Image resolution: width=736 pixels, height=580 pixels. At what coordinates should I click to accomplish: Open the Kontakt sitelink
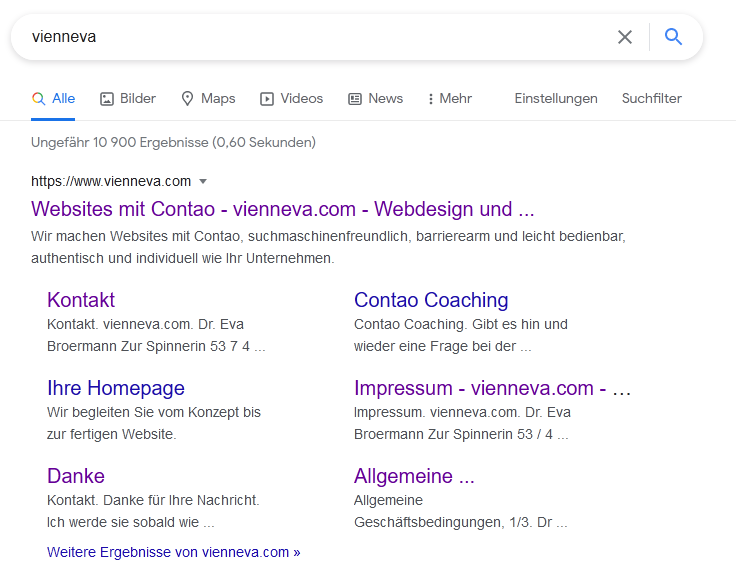(81, 300)
